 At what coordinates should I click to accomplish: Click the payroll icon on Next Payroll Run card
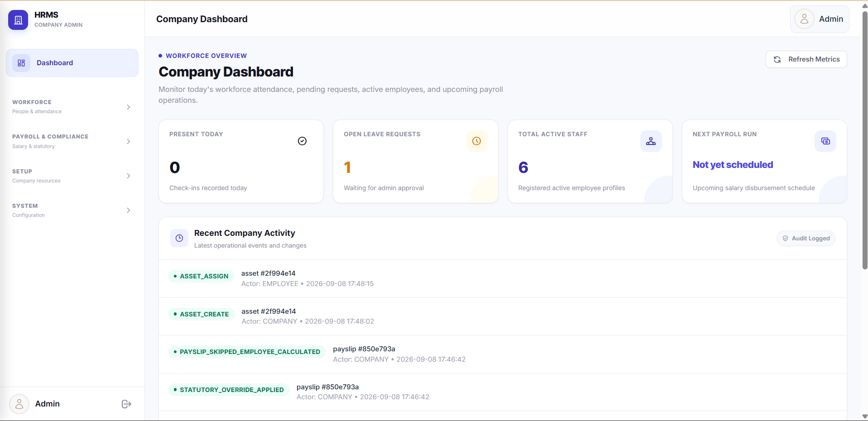coord(825,141)
